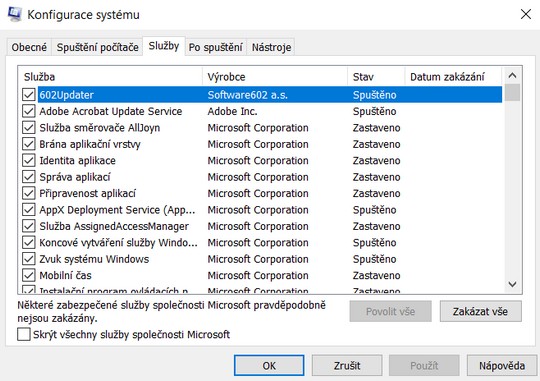The height and width of the screenshot is (381, 540).
Task: Click the Nápověda button
Action: (x=502, y=365)
